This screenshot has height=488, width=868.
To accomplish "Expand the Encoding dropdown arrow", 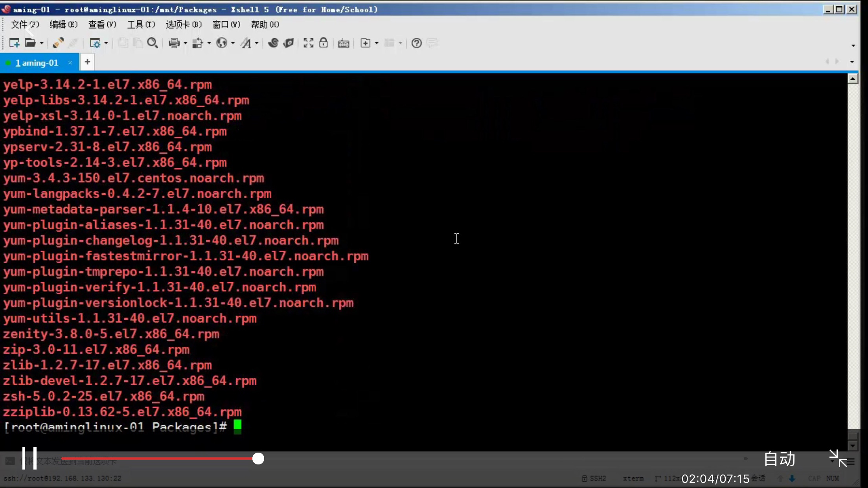I will click(x=233, y=43).
